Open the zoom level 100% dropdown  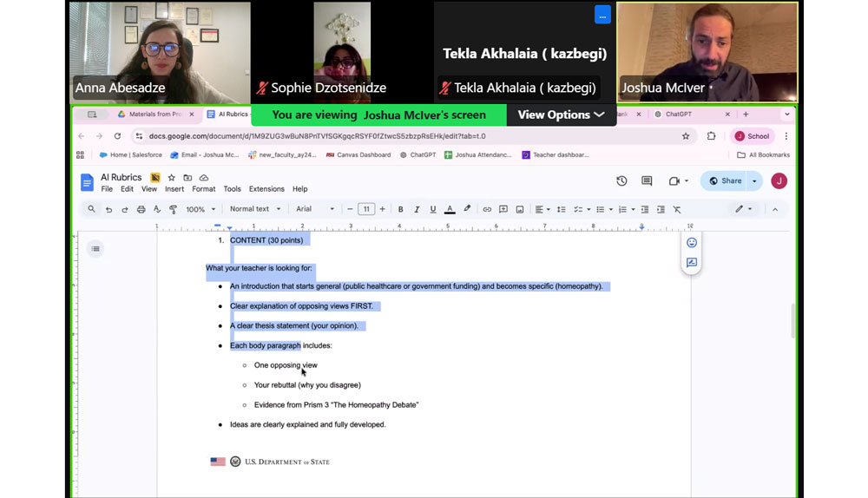(x=201, y=209)
